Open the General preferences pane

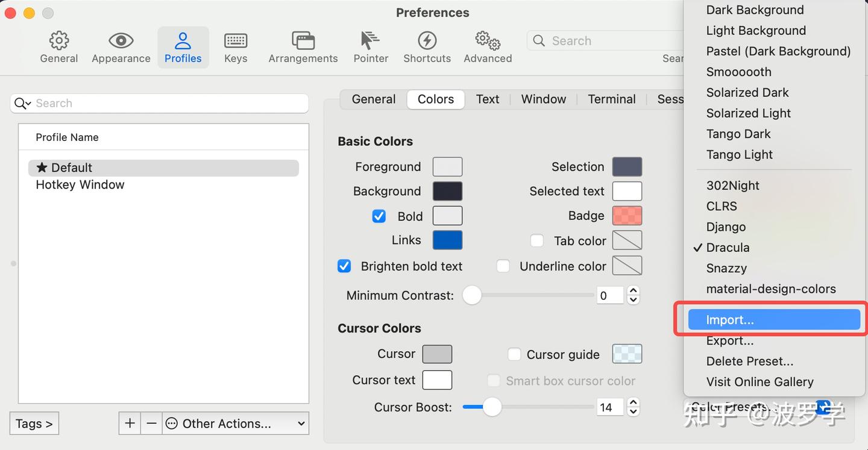click(58, 47)
